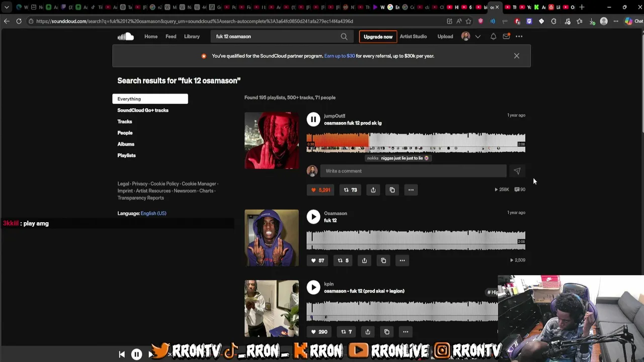Share the Osamason fuk 12 track
Viewport: 644px width, 362px height.
pyautogui.click(x=364, y=260)
